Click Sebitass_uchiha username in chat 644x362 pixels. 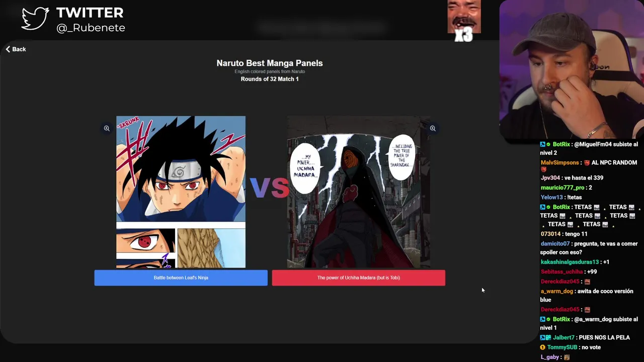[561, 271]
